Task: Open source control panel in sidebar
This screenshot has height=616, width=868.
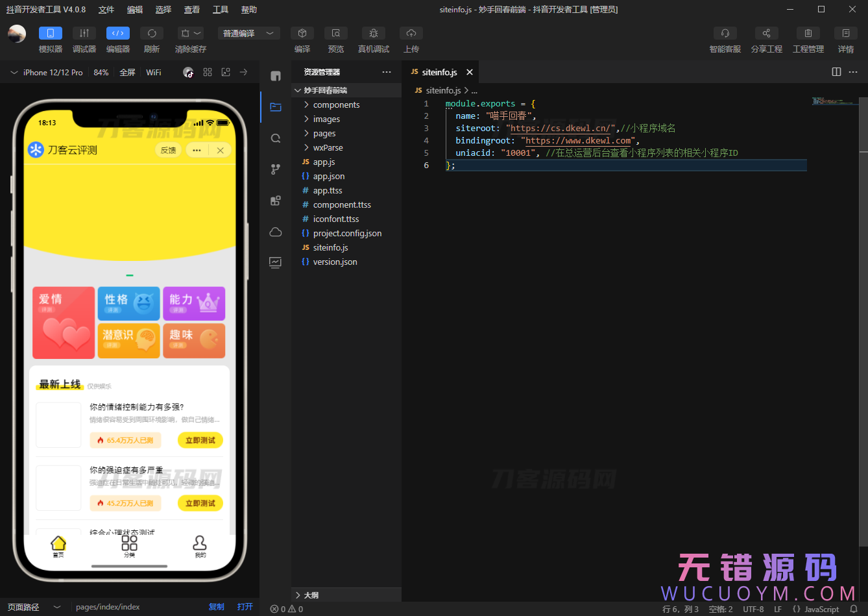Action: coord(275,169)
